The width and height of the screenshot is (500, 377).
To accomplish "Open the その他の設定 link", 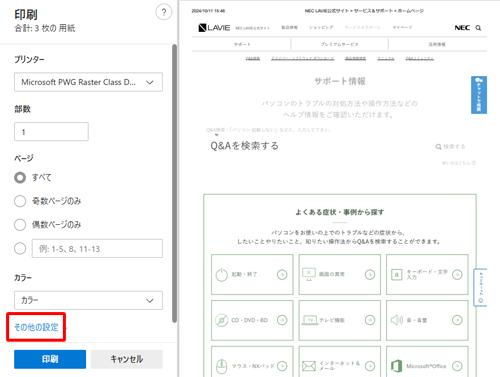I will [36, 327].
